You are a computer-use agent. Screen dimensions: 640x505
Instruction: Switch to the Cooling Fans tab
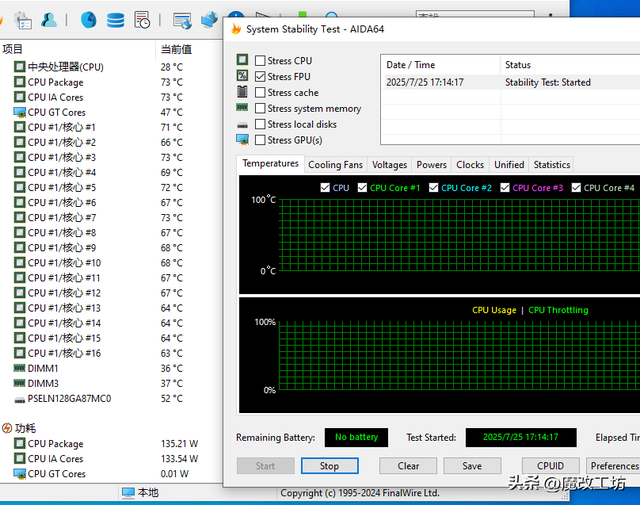click(x=335, y=165)
